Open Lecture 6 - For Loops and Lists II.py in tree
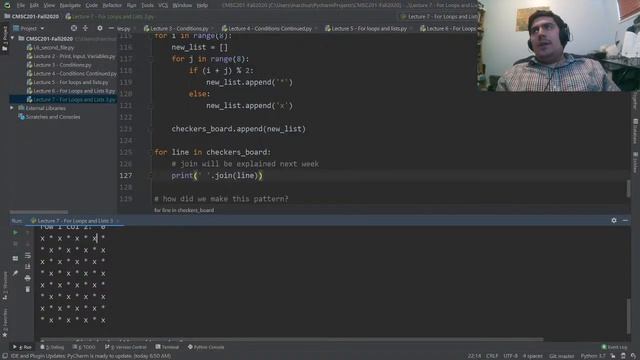The image size is (640, 360). click(71, 91)
